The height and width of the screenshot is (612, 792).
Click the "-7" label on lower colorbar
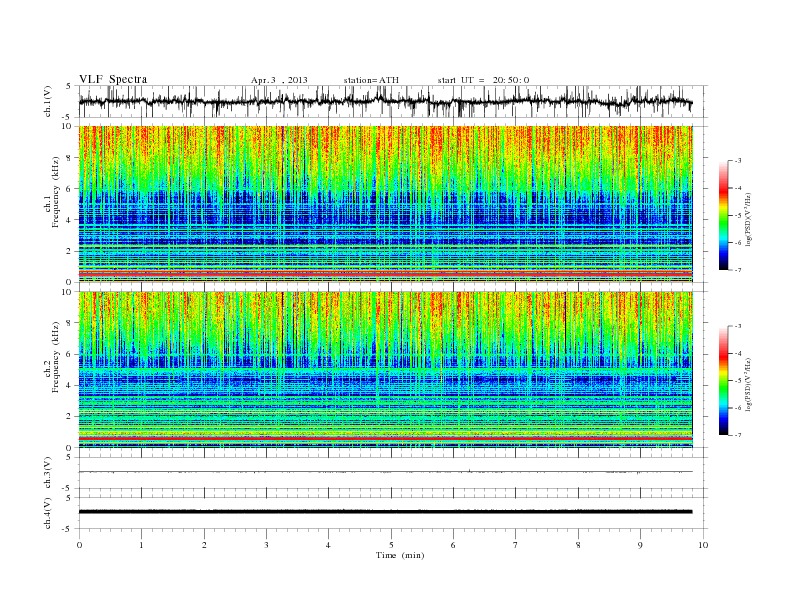(x=737, y=435)
